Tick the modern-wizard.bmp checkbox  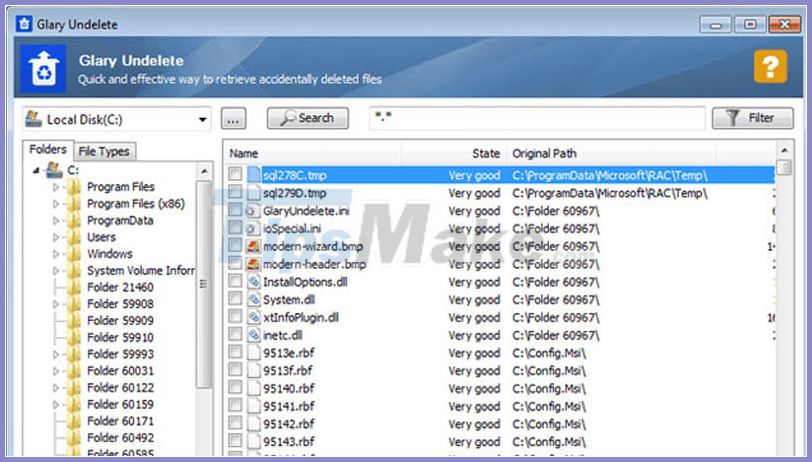pos(235,246)
